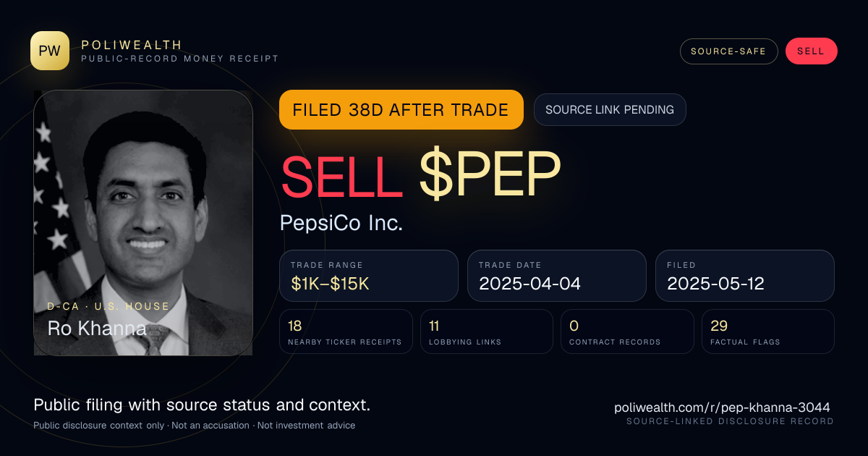Click the red SELL pill badge

point(811,51)
